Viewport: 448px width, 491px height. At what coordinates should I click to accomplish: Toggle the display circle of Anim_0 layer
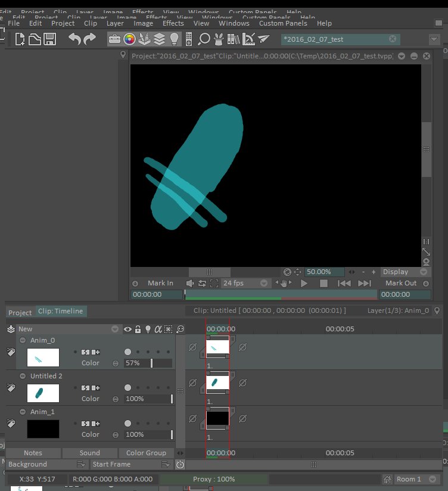click(127, 352)
